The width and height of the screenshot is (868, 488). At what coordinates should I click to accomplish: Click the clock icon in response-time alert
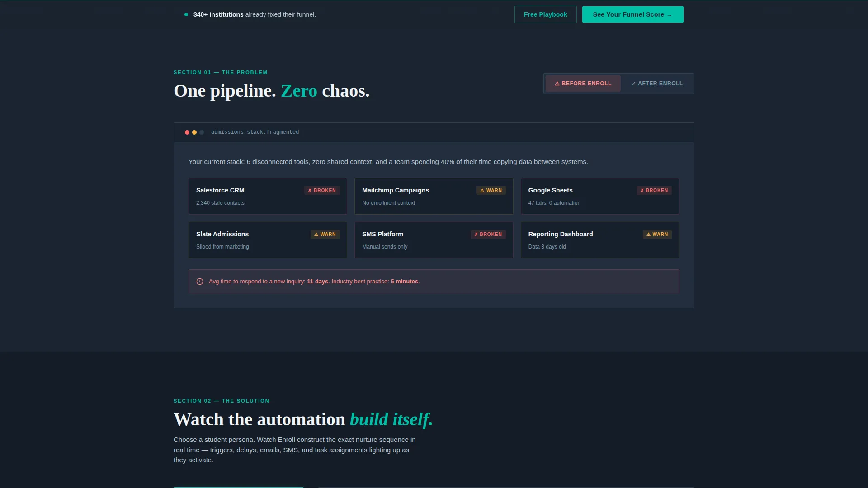(x=200, y=282)
